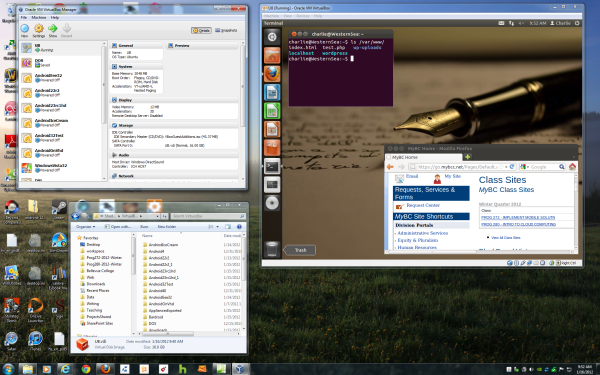Select the AndroidIceCream virtual machine
Viewport: 600px width, 375px height.
click(x=61, y=123)
